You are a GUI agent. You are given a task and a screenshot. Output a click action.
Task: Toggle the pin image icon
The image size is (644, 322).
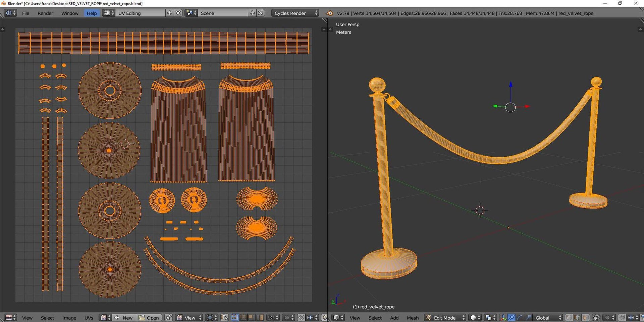pos(168,318)
